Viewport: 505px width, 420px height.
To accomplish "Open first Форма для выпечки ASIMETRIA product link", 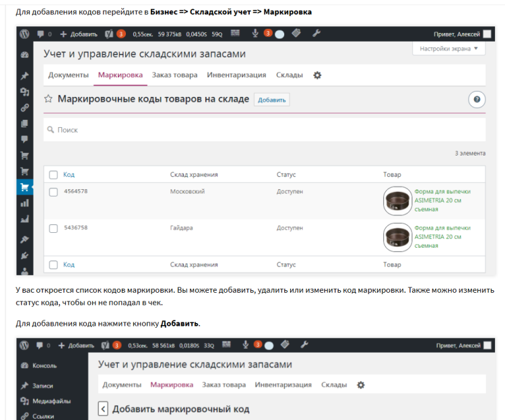I will click(x=442, y=200).
